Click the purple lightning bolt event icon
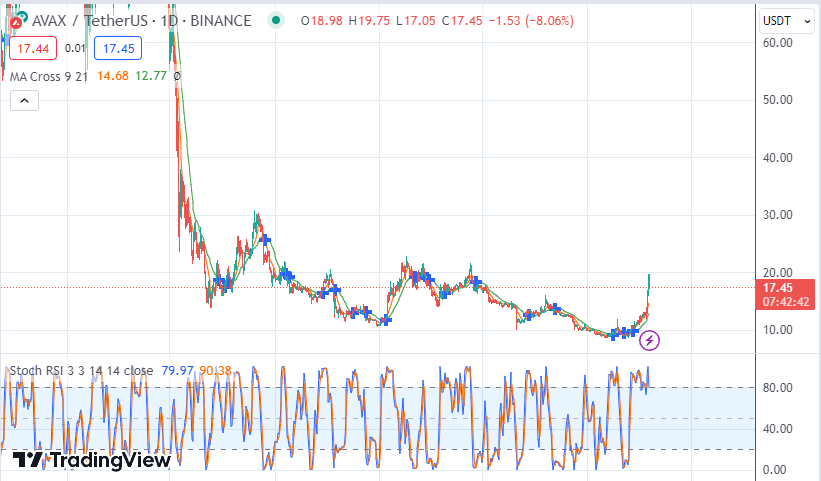The height and width of the screenshot is (481, 821). coord(650,341)
